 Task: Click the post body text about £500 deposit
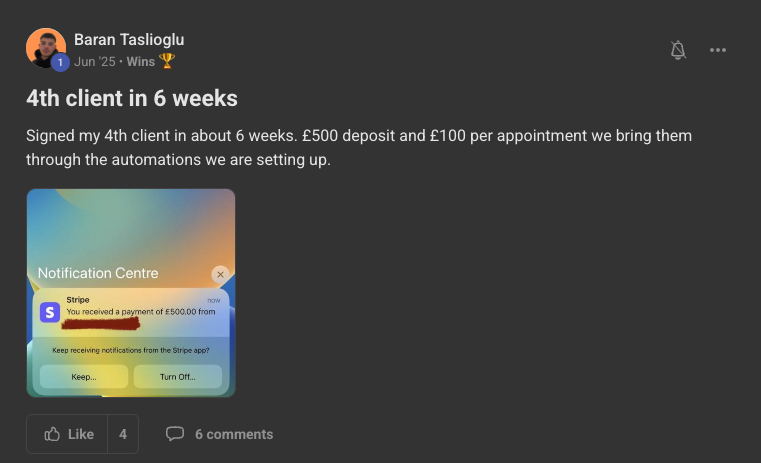[359, 146]
